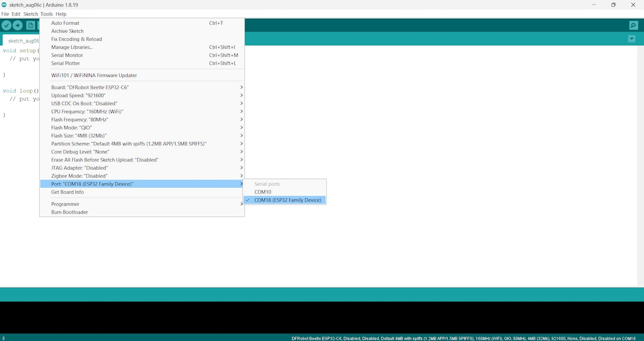Click the "void setup(" code line
The width and height of the screenshot is (644, 341).
coord(20,51)
